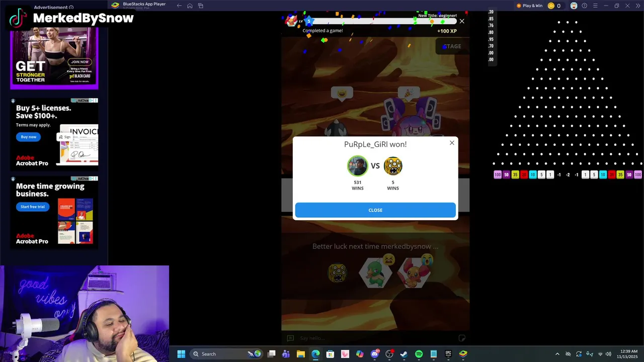
Task: Click the cyan 10 slot on left
Action: click(533, 174)
